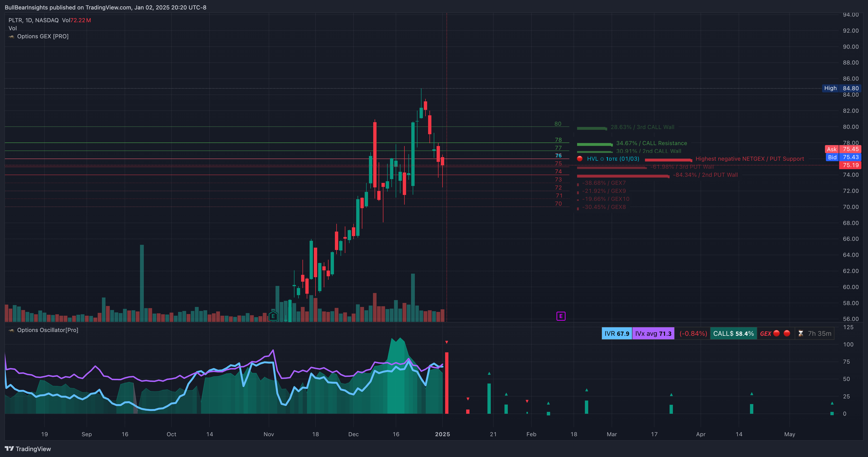
Task: Click the Vol 72.22 M value
Action: click(81, 20)
